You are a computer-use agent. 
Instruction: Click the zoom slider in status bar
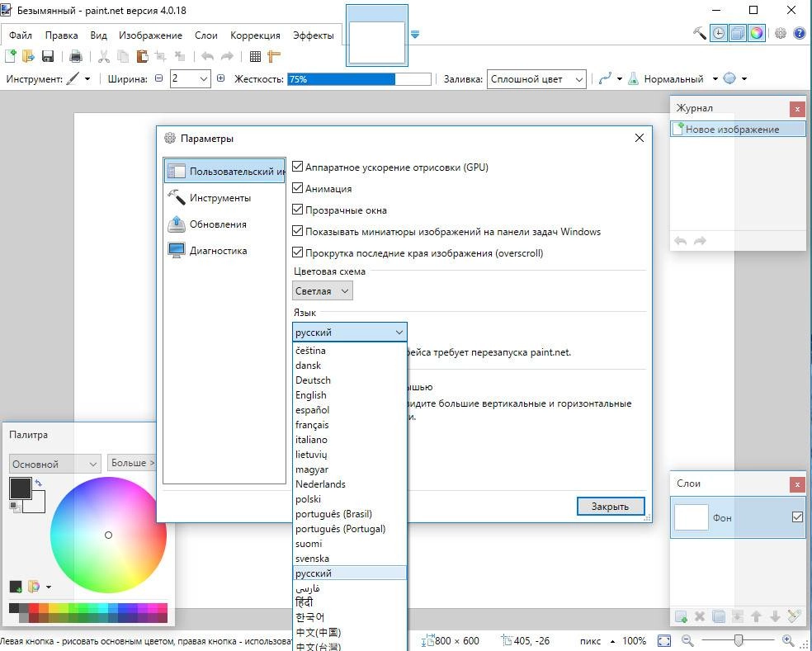739,640
